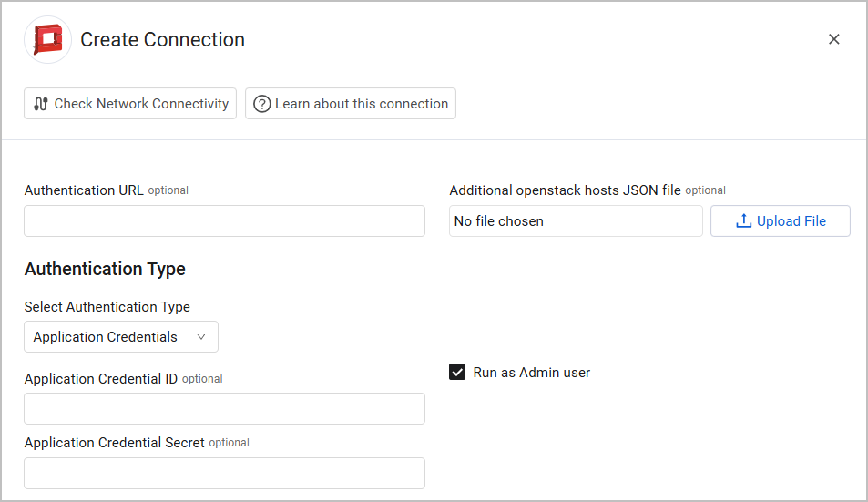Click into the Application Credential ID field
Screen dimensions: 868x502
coord(224,409)
